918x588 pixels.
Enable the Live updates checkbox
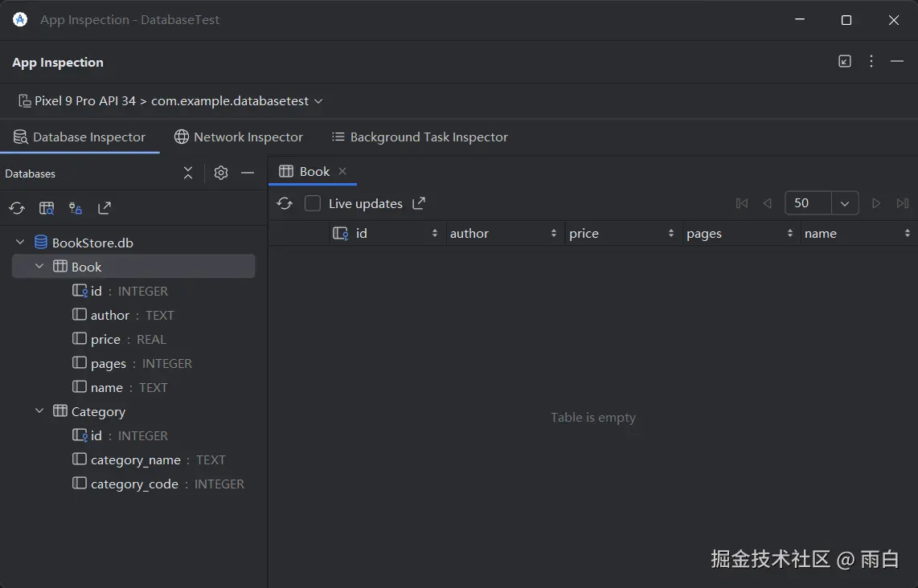pyautogui.click(x=313, y=203)
